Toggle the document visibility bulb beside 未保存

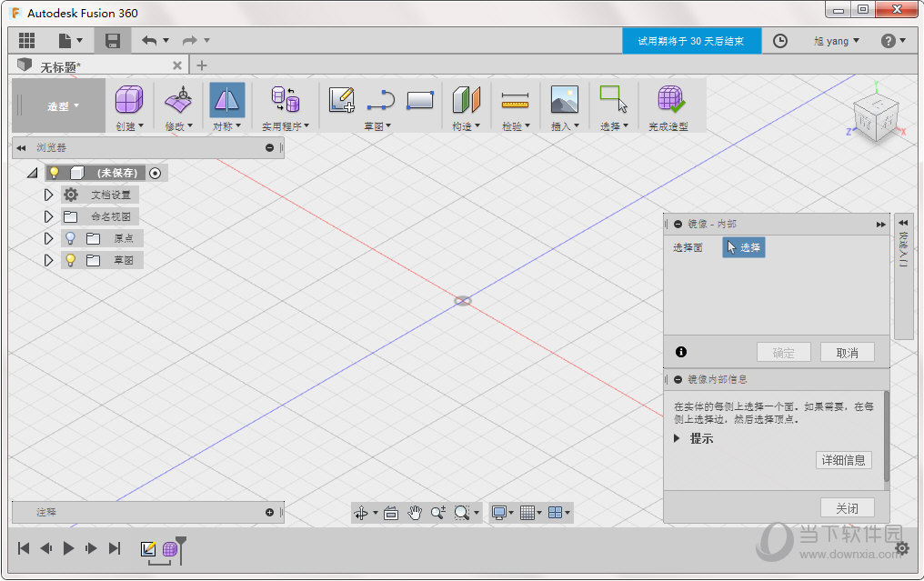click(53, 172)
